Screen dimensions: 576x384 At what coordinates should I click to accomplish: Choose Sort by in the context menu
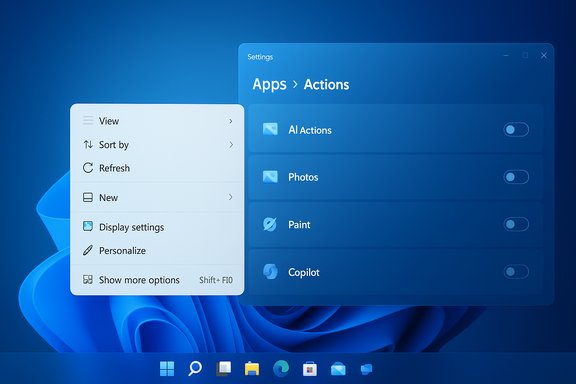[157, 145]
